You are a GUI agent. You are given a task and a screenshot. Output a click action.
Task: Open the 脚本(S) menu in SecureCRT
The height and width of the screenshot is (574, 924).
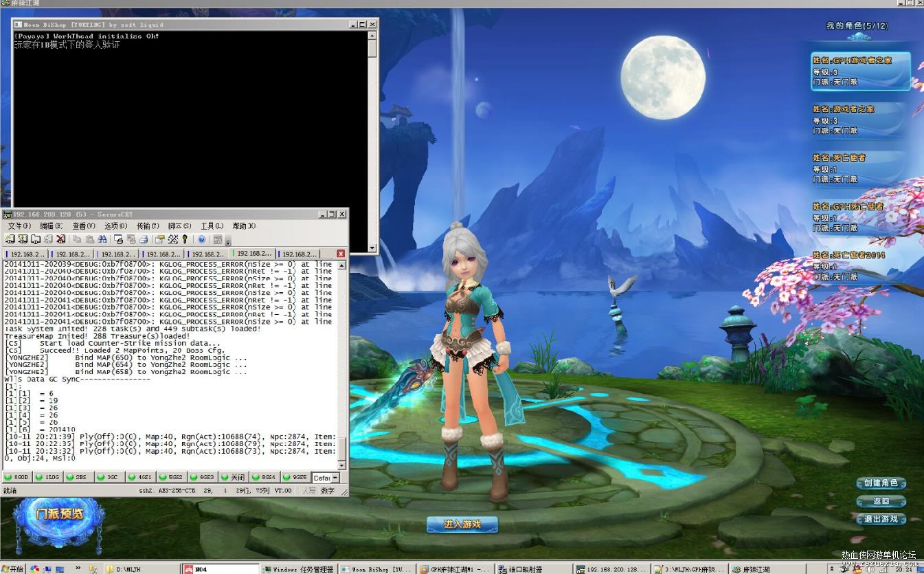180,225
